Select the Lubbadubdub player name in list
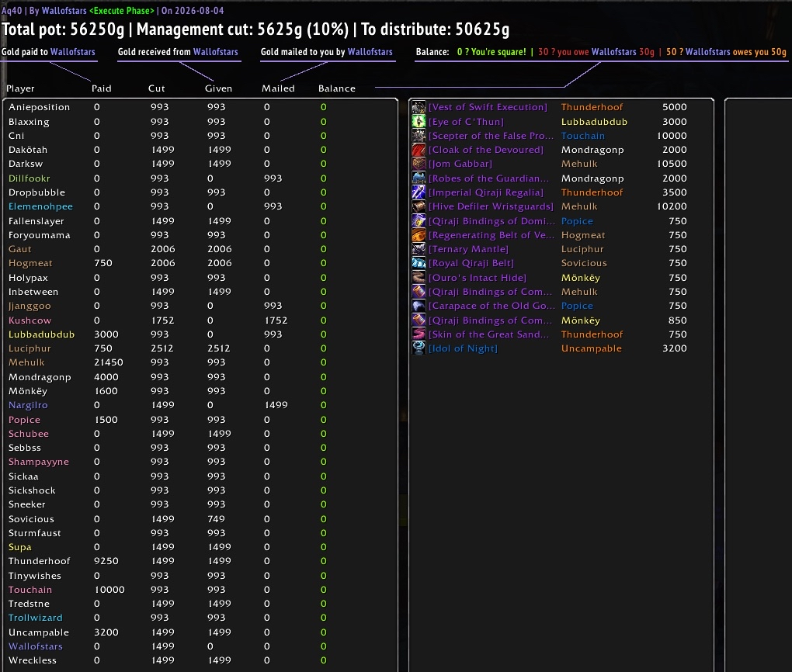Viewport: 792px width, 672px height. 41,334
